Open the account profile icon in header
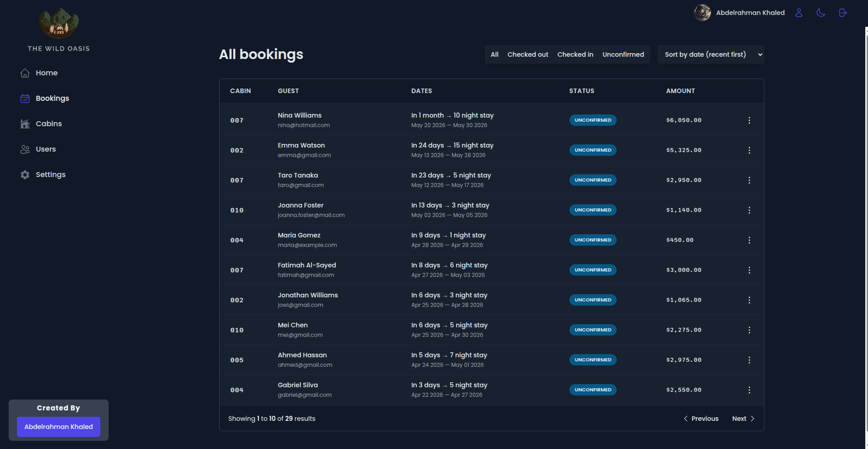 (x=799, y=13)
